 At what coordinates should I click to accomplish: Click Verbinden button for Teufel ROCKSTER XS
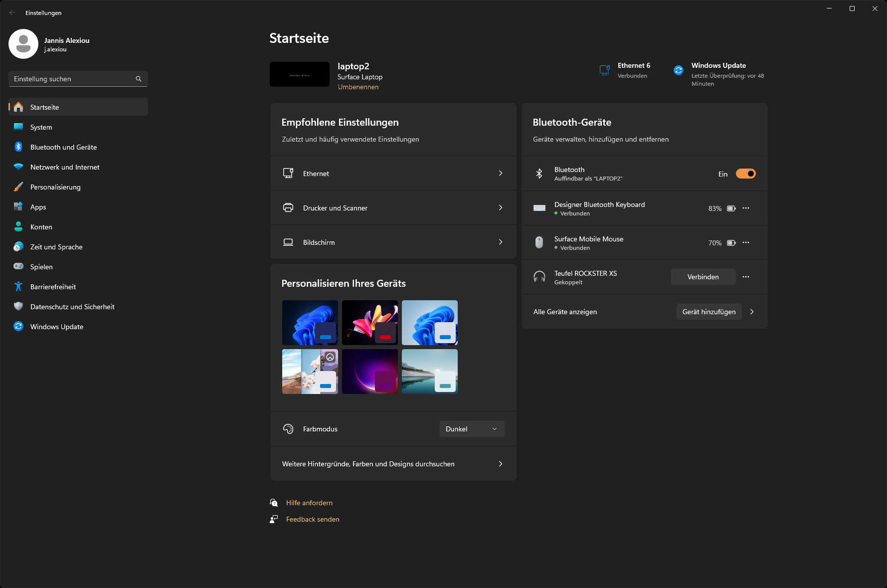(703, 277)
